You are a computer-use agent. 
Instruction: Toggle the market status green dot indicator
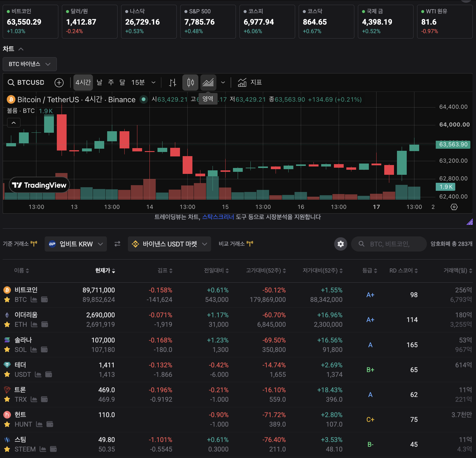coord(144,99)
